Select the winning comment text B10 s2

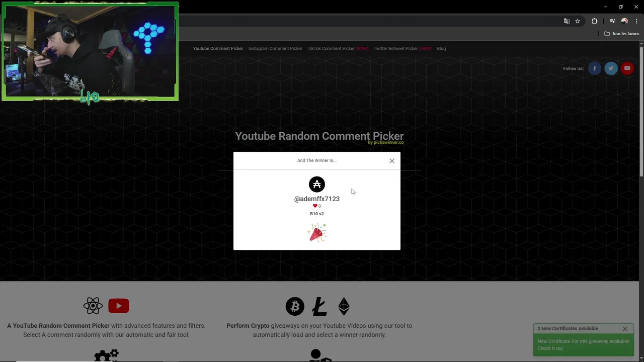pos(317,214)
